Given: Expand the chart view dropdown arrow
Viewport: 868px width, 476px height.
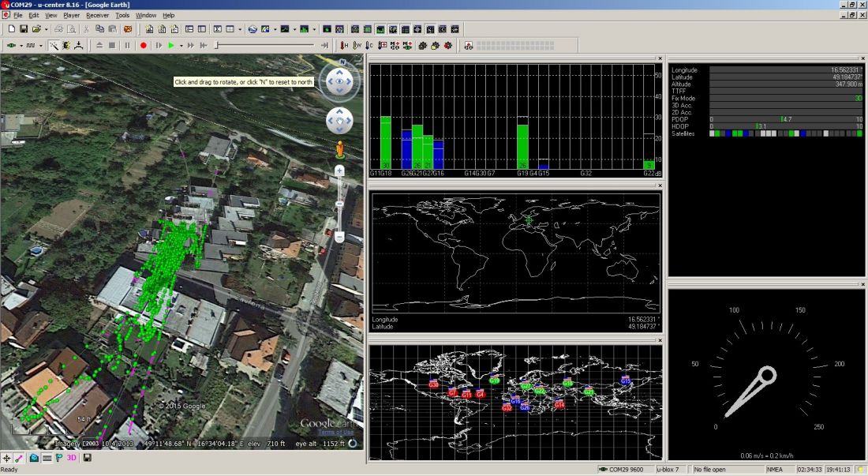Looking at the screenshot, I should tap(294, 29).
